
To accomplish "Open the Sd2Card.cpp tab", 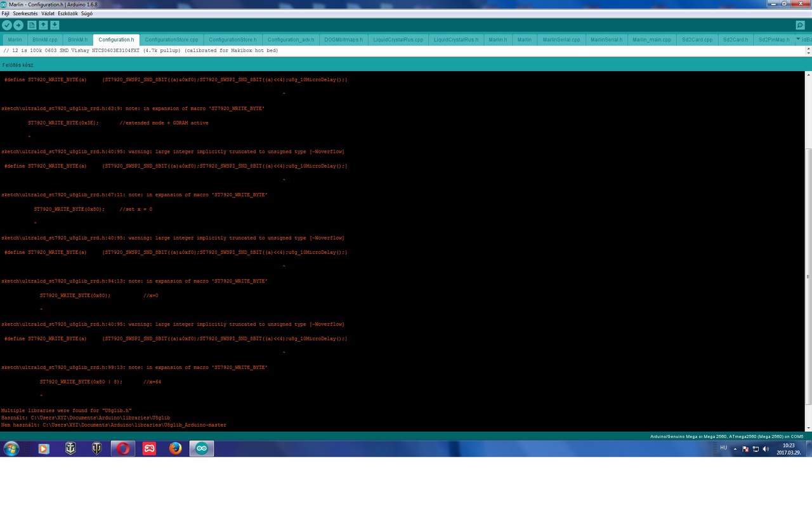I will tap(697, 39).
